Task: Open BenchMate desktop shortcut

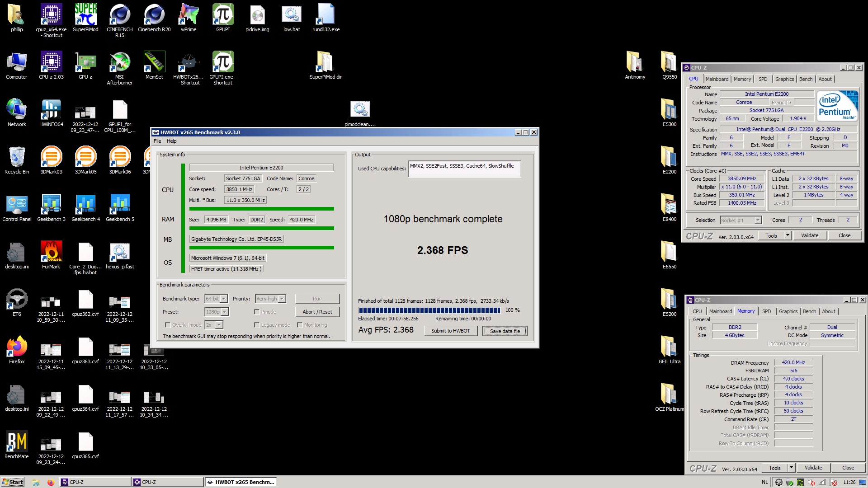Action: click(17, 445)
